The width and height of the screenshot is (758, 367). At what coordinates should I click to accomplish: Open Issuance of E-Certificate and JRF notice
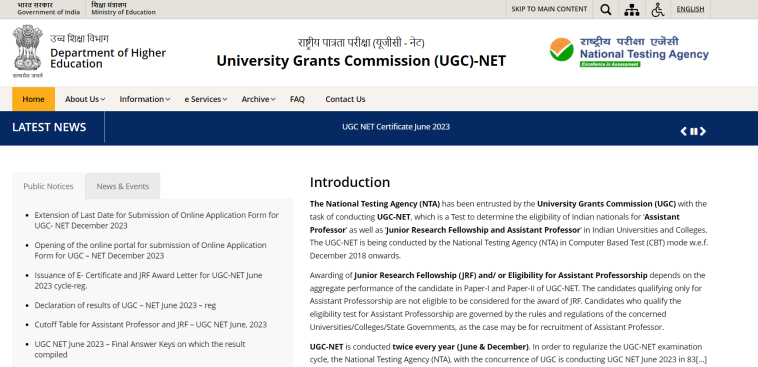click(148, 280)
